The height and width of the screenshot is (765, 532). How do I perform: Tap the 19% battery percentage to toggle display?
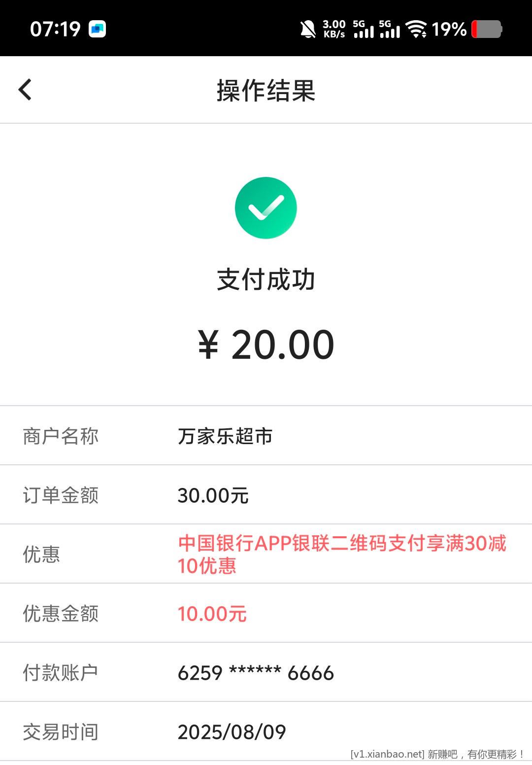[x=450, y=30]
